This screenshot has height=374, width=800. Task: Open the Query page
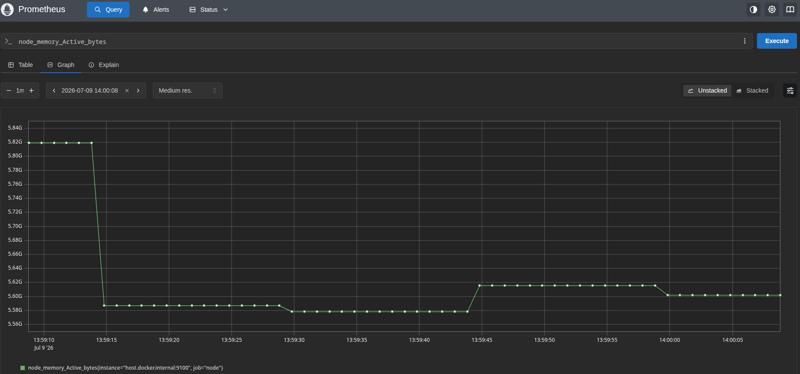tap(108, 10)
